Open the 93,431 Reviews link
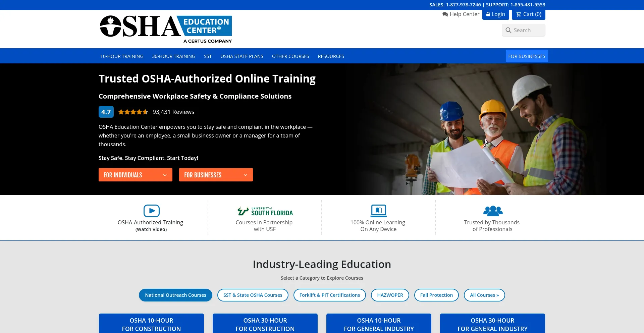 pyautogui.click(x=173, y=112)
